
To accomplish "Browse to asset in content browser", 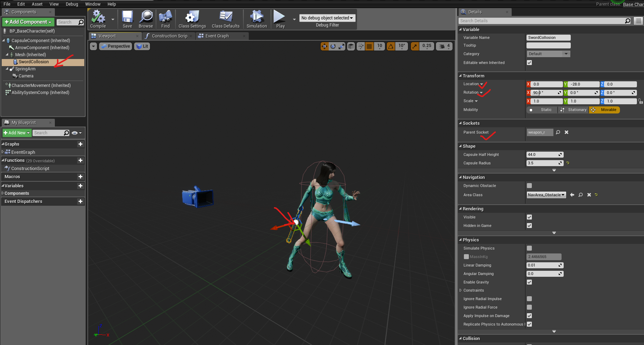I will tap(146, 19).
